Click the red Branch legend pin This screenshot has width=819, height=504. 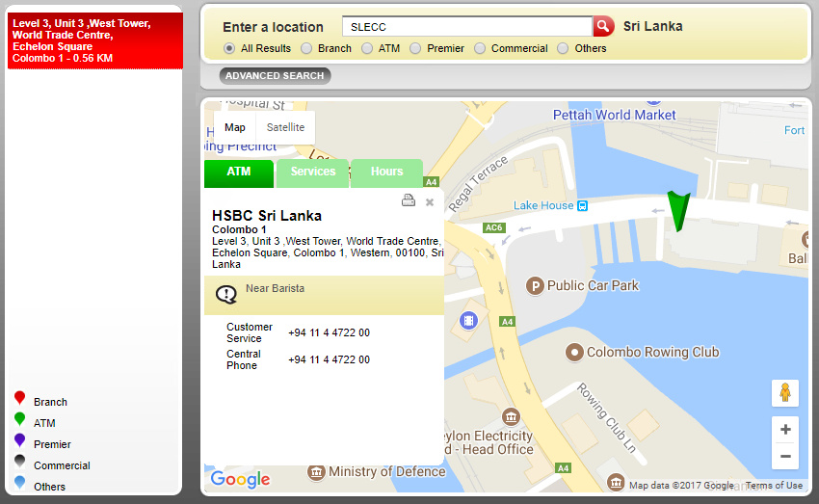pyautogui.click(x=20, y=399)
